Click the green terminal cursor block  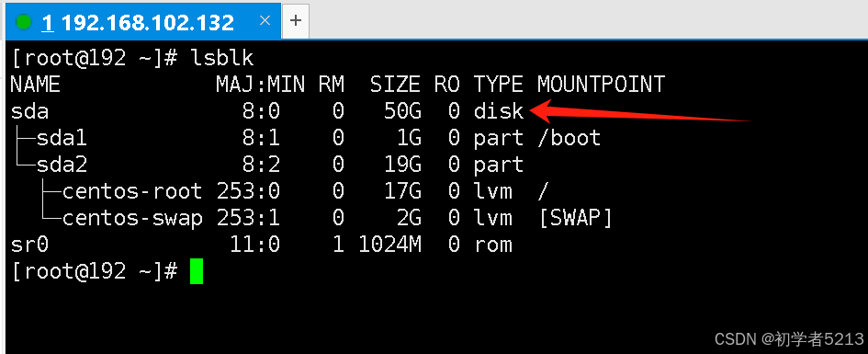[x=196, y=271]
